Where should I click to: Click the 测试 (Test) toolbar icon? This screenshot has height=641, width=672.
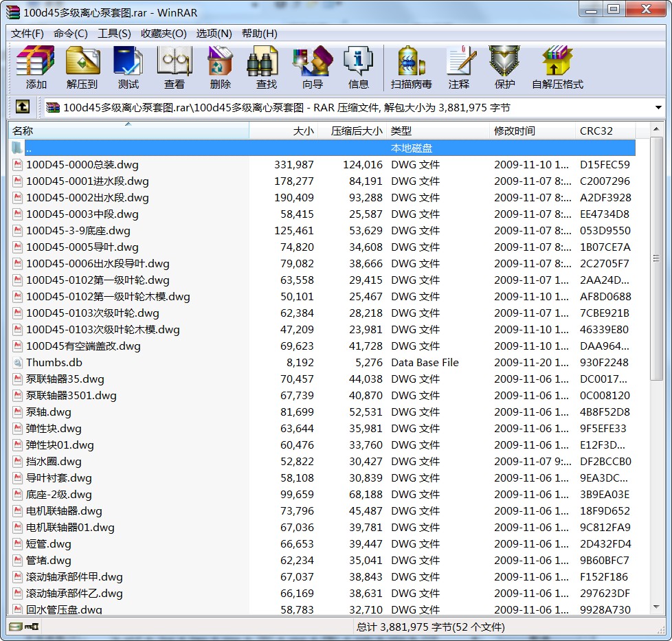tap(128, 61)
